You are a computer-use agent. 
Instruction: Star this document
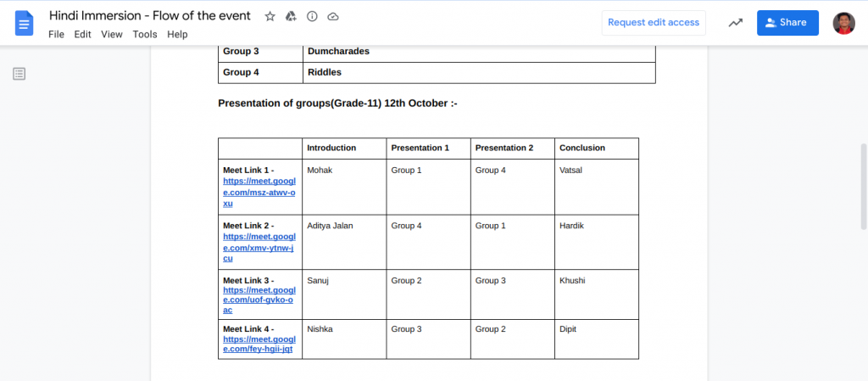point(270,17)
